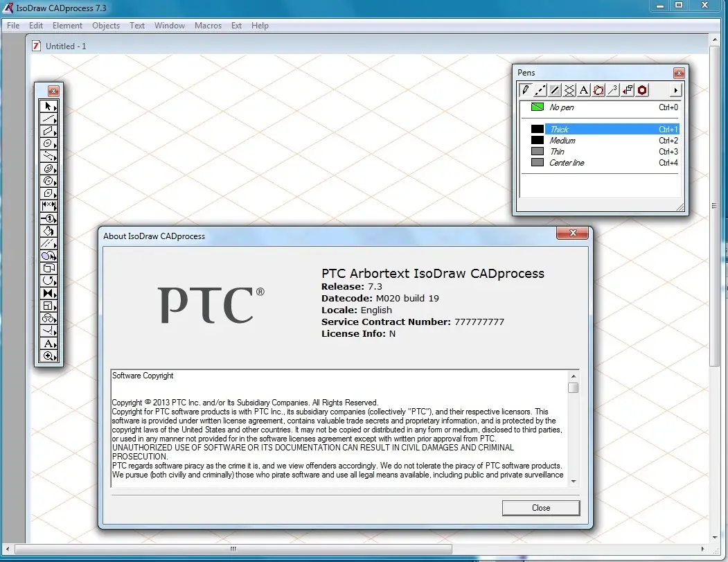Click the green No pen swatch
This screenshot has width=728, height=562.
pyautogui.click(x=538, y=107)
